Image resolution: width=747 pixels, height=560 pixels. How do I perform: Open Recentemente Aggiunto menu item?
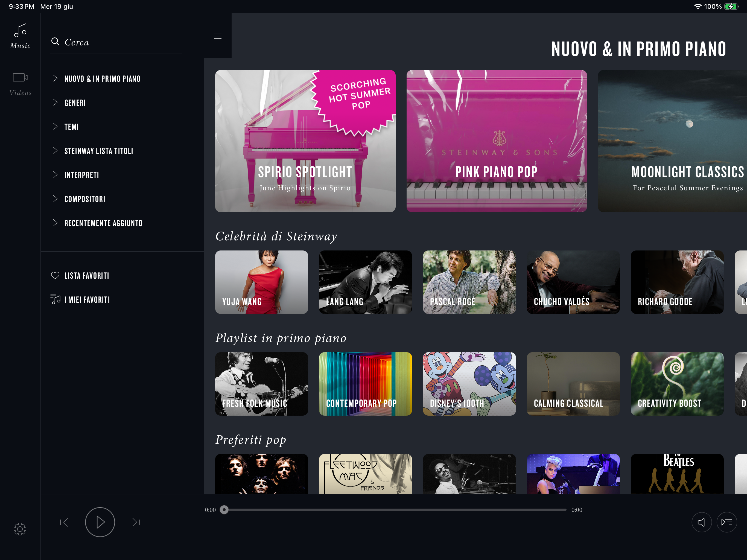click(x=103, y=223)
